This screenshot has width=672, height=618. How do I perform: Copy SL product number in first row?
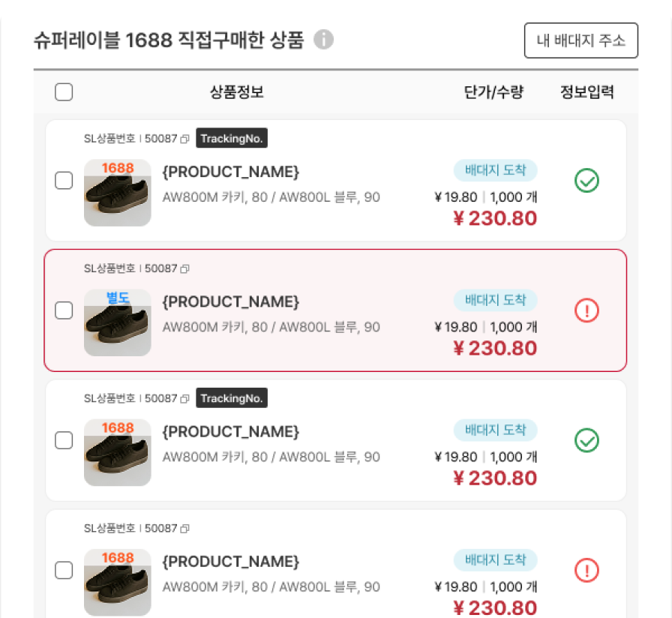click(x=185, y=139)
